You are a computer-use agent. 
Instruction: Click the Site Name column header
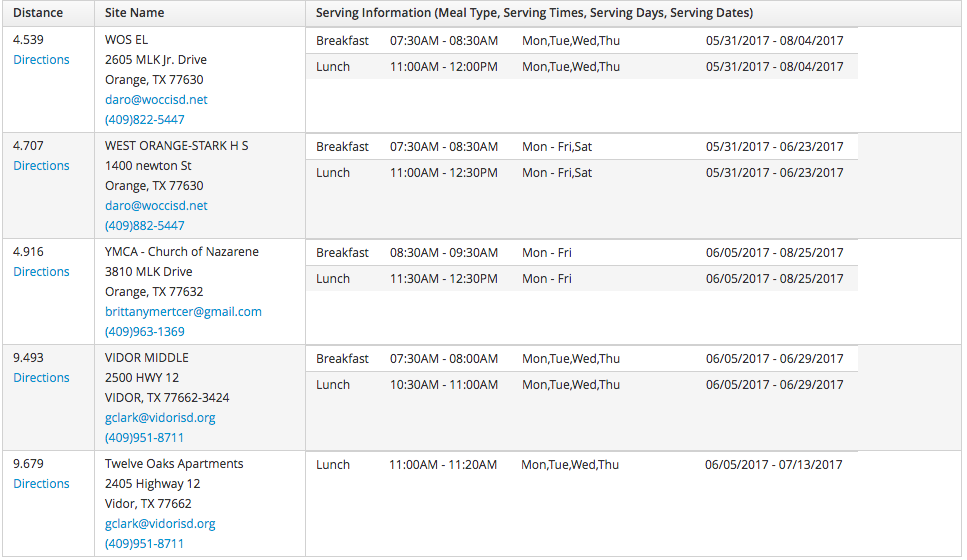click(134, 13)
